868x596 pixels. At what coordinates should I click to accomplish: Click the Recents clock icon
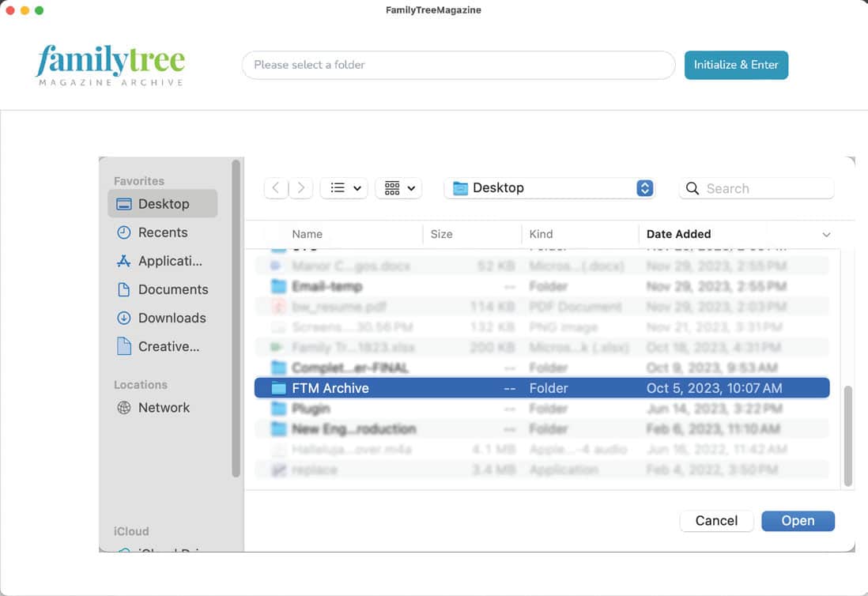124,232
